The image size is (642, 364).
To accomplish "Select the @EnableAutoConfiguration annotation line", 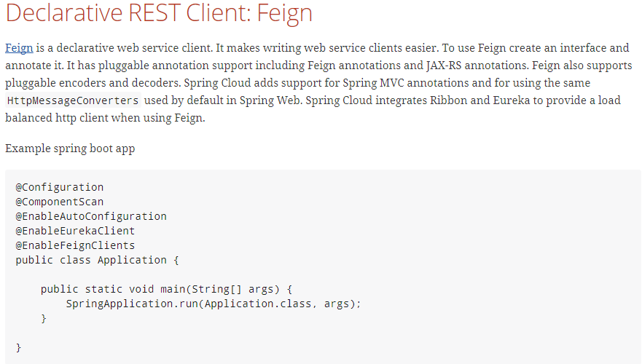I will click(x=91, y=216).
